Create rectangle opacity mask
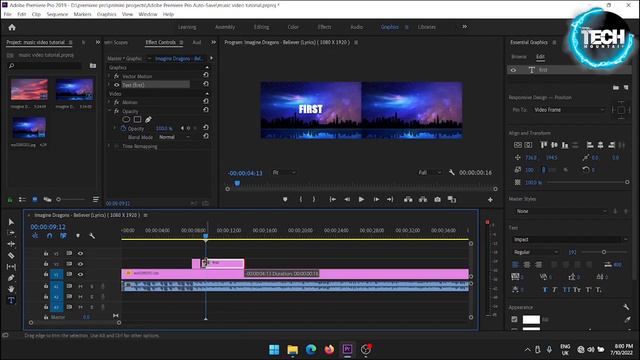 coord(138,120)
